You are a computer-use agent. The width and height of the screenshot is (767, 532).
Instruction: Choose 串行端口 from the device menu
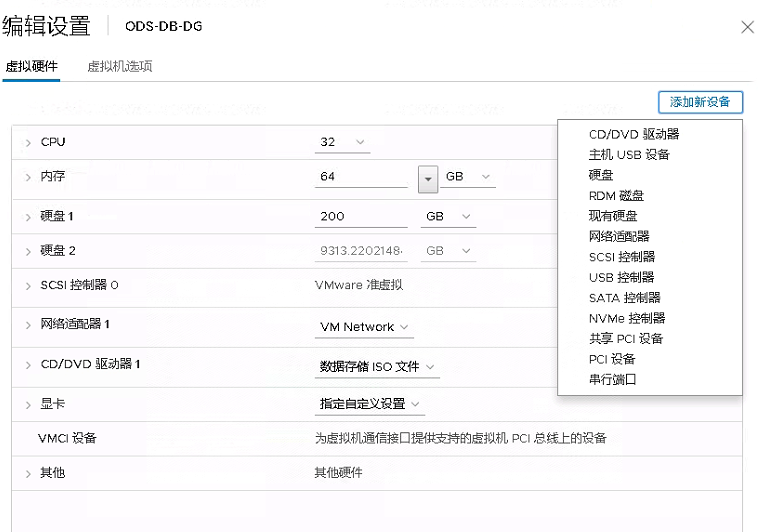pyautogui.click(x=613, y=379)
